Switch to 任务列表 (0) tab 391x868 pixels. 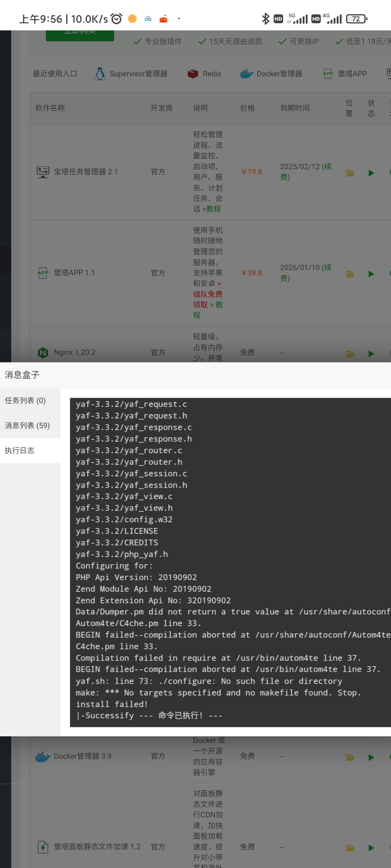click(x=30, y=401)
